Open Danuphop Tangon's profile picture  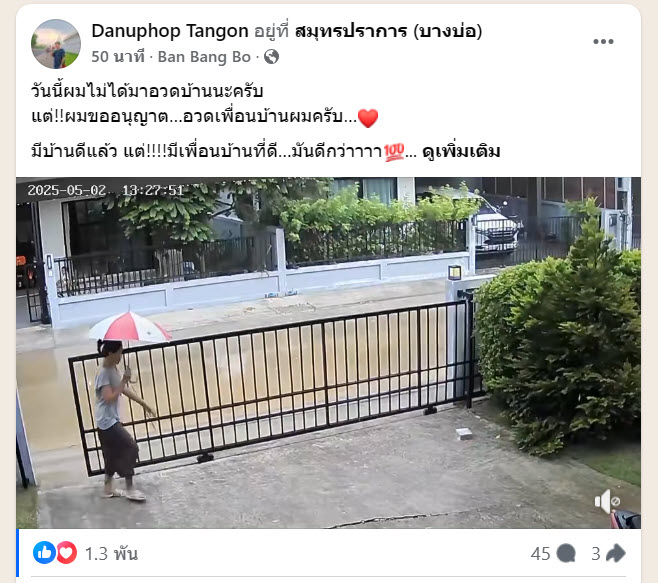point(56,44)
